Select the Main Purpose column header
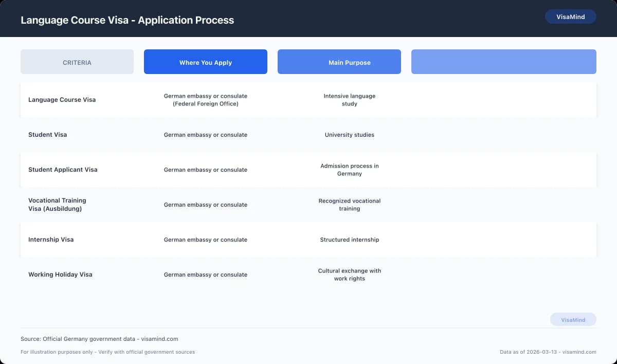Image resolution: width=617 pixels, height=364 pixels. point(350,62)
